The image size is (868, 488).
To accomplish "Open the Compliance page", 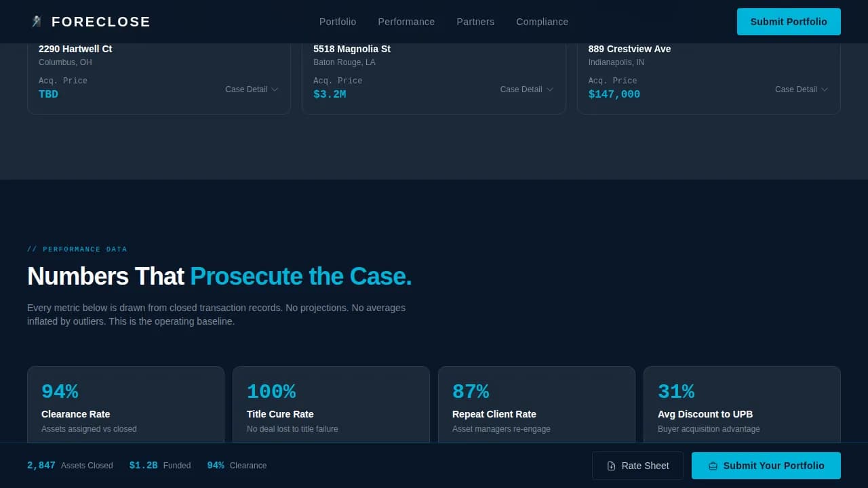I will click(x=542, y=22).
